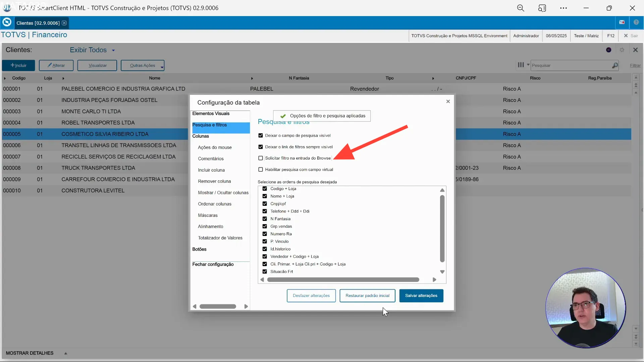
Task: Click Salvar alterações button
Action: (421, 296)
